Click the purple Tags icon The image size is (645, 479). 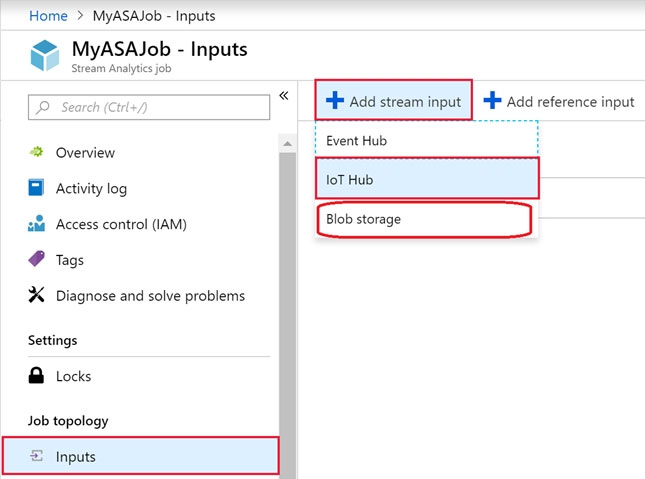point(36,259)
